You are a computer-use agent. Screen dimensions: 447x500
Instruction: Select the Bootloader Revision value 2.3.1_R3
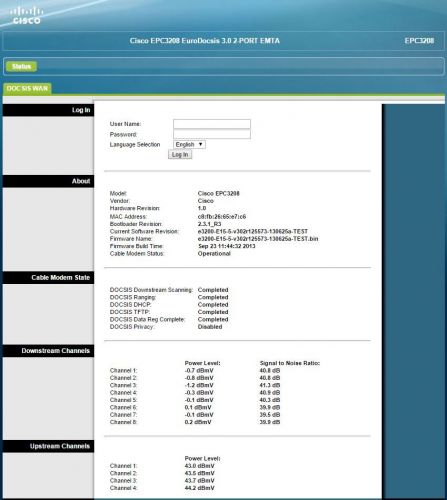click(209, 224)
